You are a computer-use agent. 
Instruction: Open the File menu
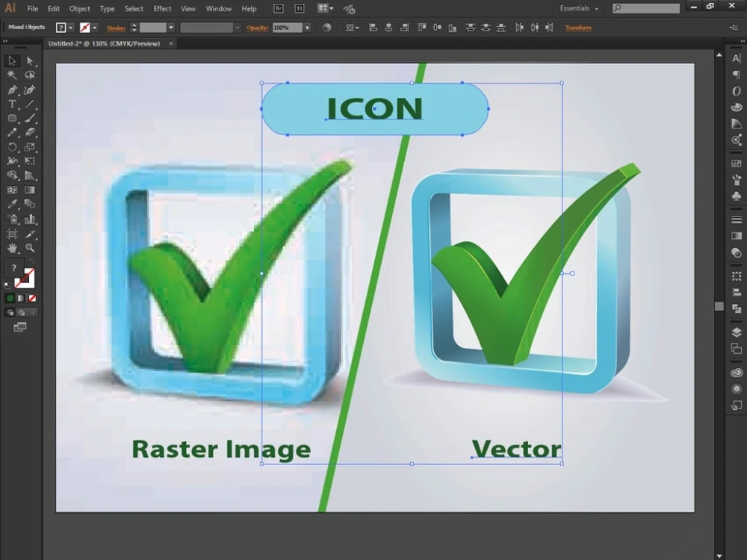coord(32,8)
